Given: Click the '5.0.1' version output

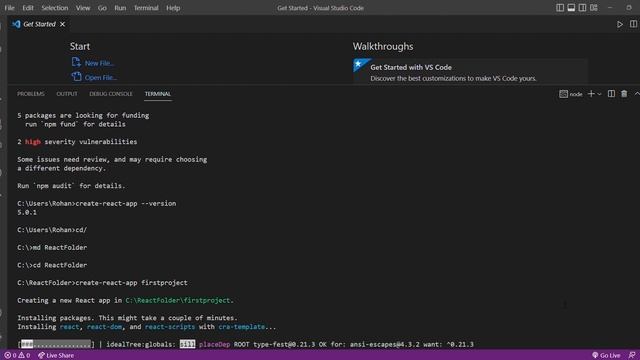Looking at the screenshot, I should pos(27,212).
